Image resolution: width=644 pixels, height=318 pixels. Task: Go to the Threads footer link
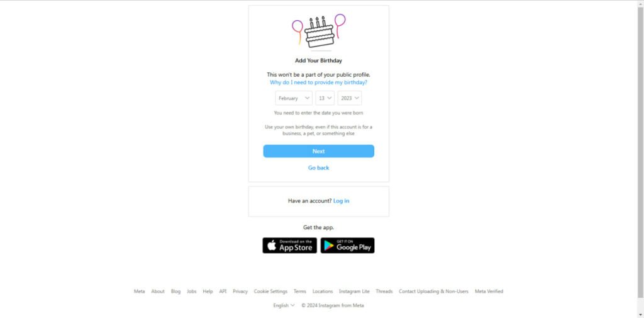coord(384,292)
